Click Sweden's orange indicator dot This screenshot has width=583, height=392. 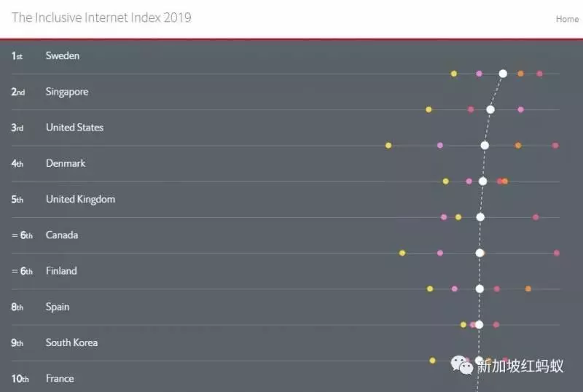tap(520, 74)
